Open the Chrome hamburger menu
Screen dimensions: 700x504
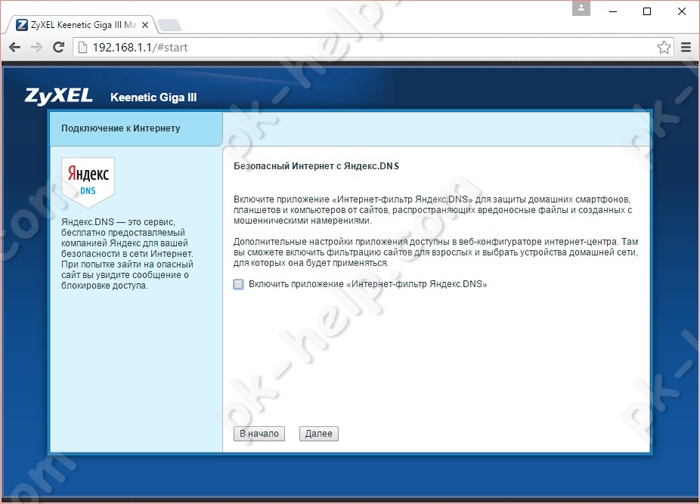[x=686, y=47]
